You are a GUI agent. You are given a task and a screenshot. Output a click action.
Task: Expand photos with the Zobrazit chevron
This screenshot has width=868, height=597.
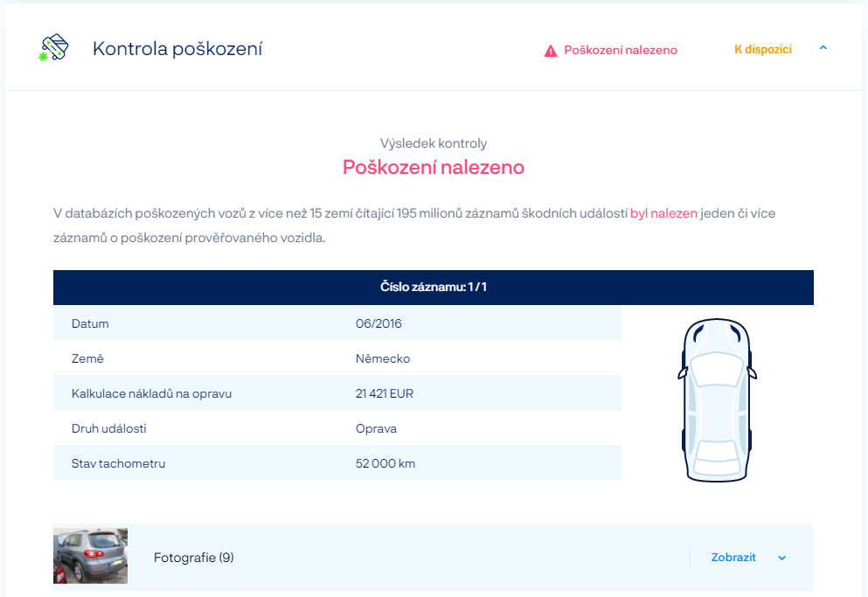coord(781,558)
